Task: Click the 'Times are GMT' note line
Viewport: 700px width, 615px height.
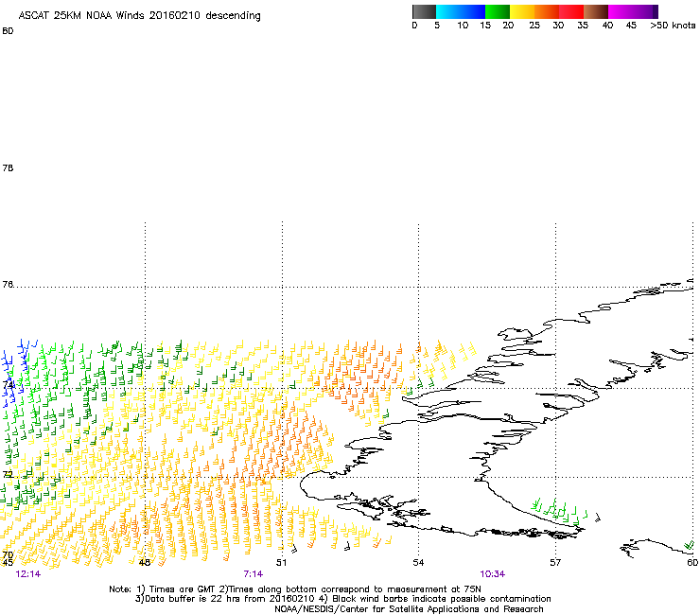Action: tap(295, 589)
